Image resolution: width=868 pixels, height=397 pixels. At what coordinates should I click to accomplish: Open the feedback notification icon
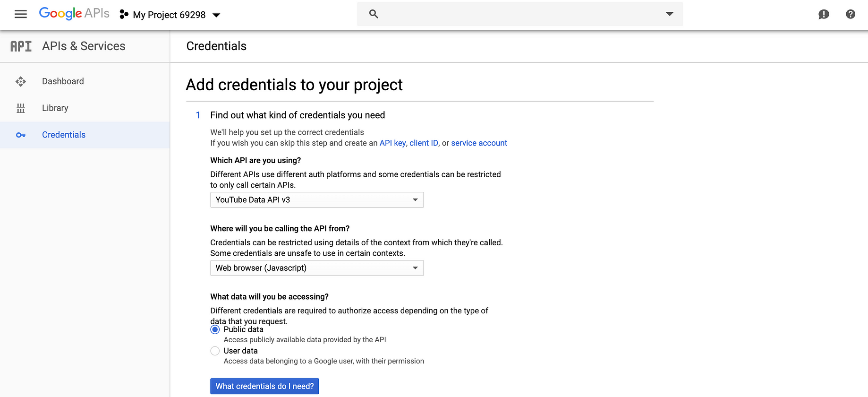click(x=824, y=14)
